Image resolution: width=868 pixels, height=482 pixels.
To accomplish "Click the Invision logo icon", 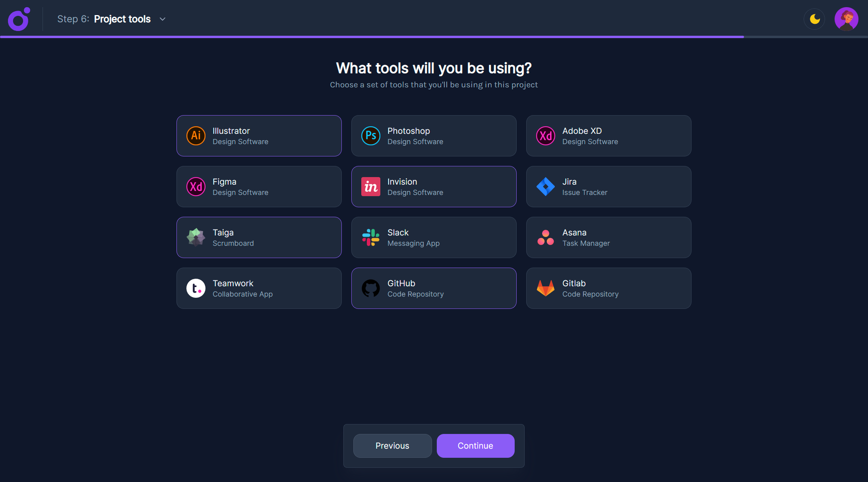I will point(371,187).
